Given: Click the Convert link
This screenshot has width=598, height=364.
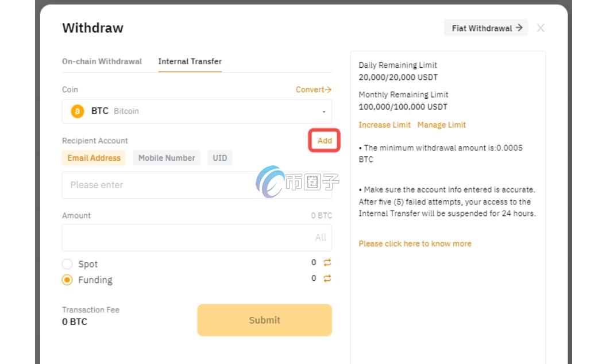Looking at the screenshot, I should (313, 90).
